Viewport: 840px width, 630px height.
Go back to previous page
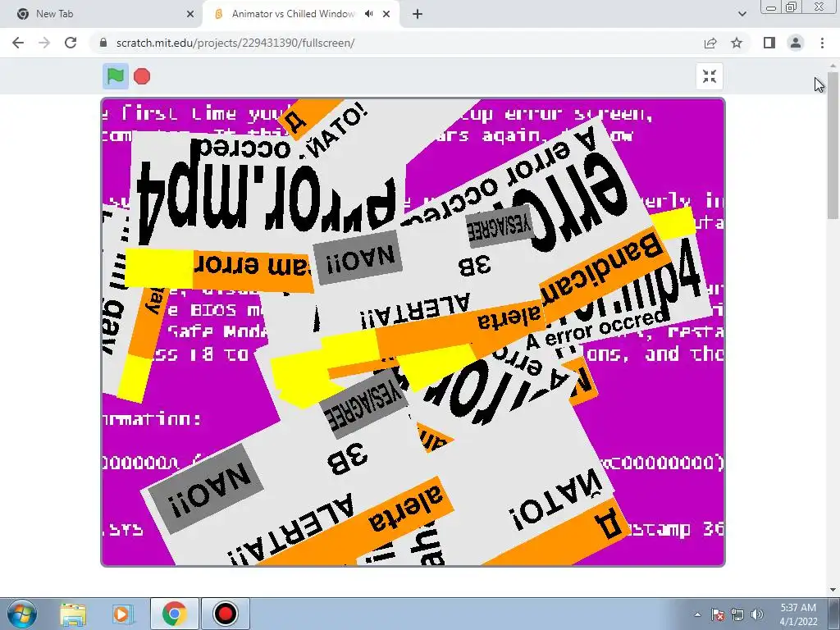pos(18,43)
